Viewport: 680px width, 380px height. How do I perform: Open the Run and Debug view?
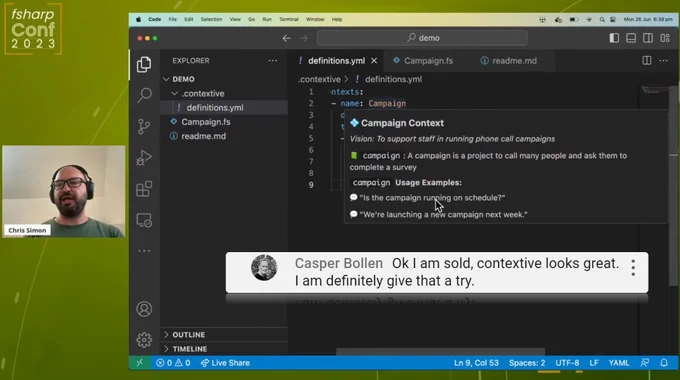tap(144, 158)
